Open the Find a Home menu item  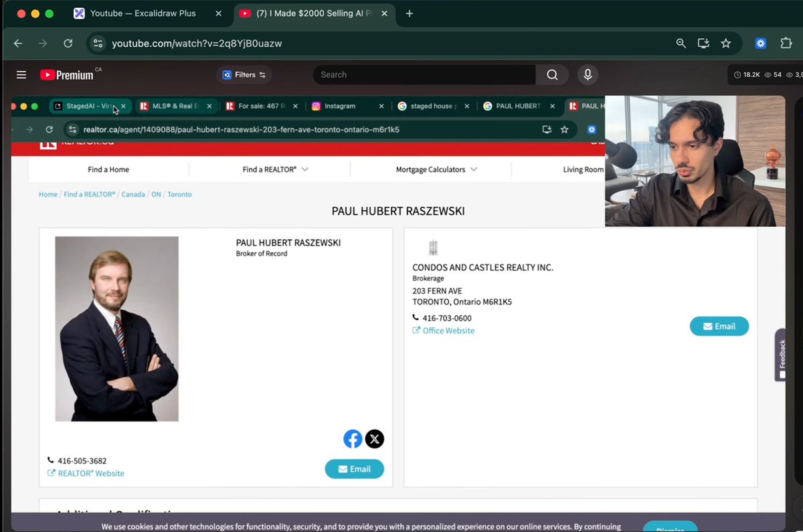[108, 170]
